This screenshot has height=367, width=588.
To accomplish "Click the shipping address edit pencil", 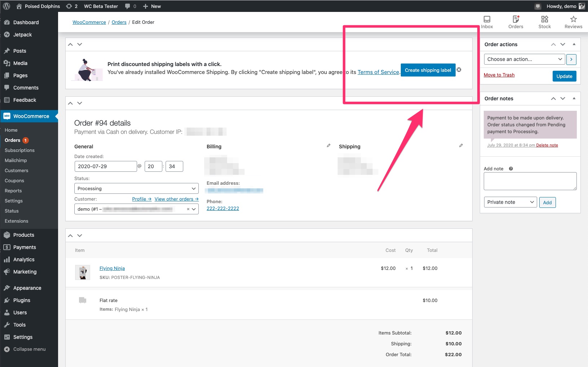I will click(x=461, y=145).
